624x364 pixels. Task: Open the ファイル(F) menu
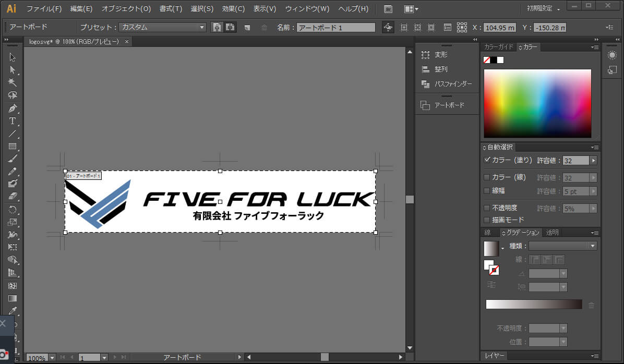44,8
